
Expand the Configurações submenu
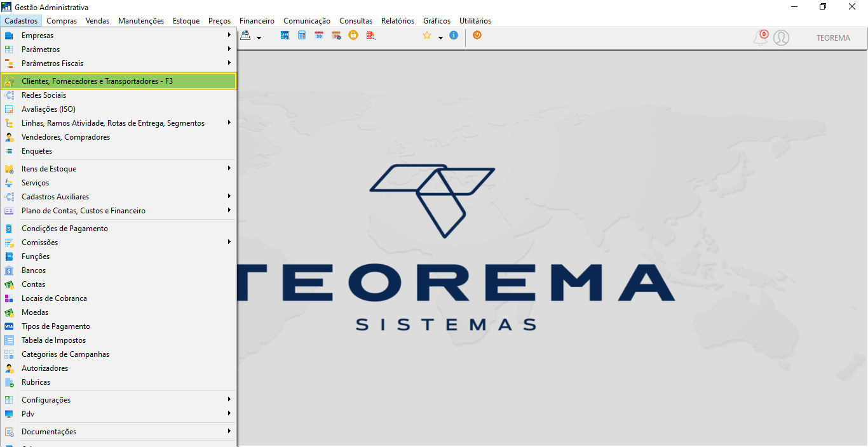pyautogui.click(x=119, y=400)
